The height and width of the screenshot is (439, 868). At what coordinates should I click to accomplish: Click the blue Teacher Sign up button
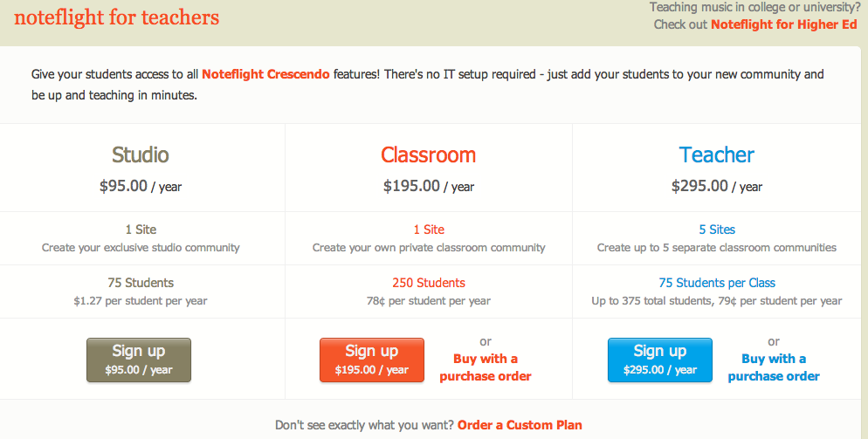(659, 360)
